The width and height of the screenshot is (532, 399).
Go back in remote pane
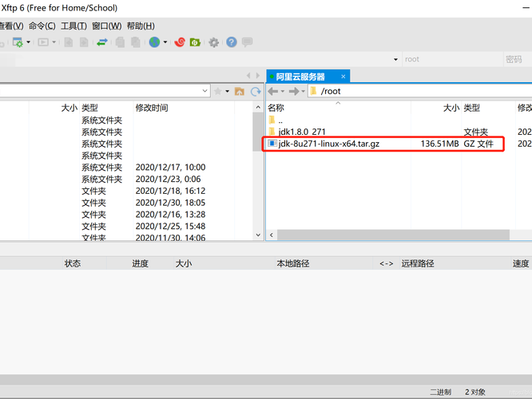click(x=273, y=91)
